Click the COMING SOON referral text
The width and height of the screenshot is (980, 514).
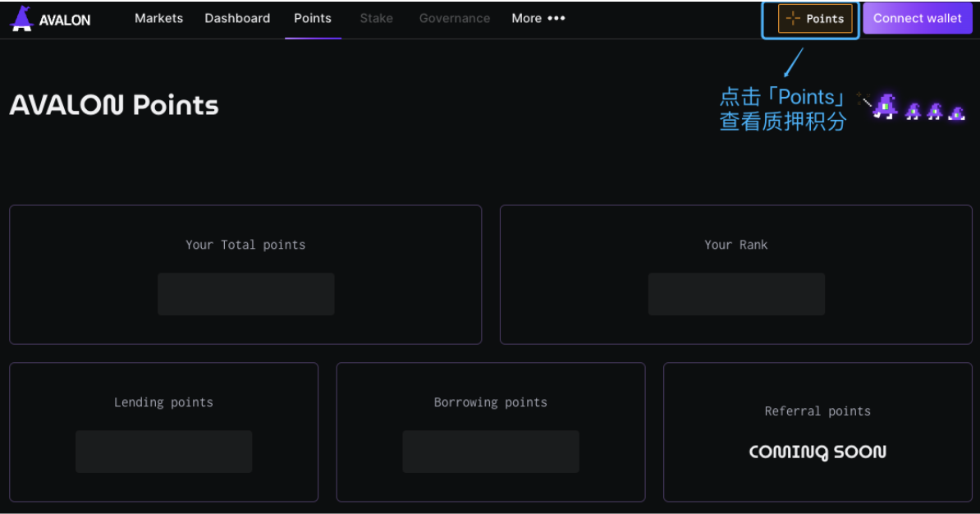pyautogui.click(x=817, y=452)
